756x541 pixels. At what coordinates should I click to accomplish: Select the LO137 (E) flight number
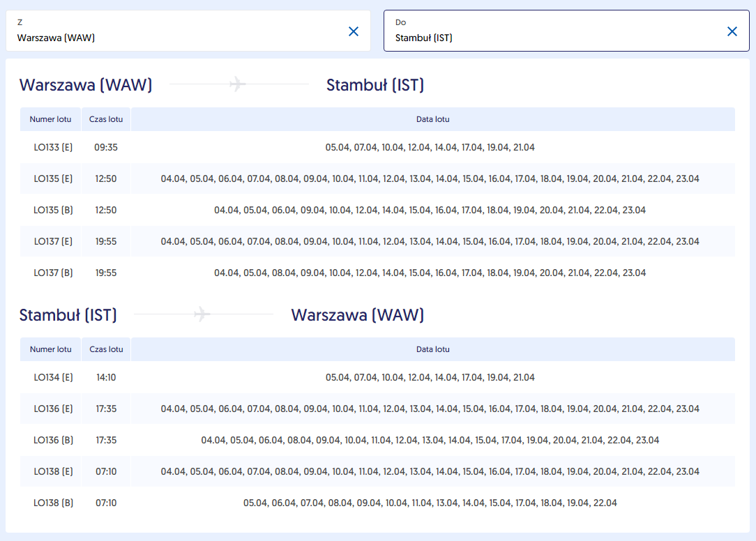click(x=53, y=242)
